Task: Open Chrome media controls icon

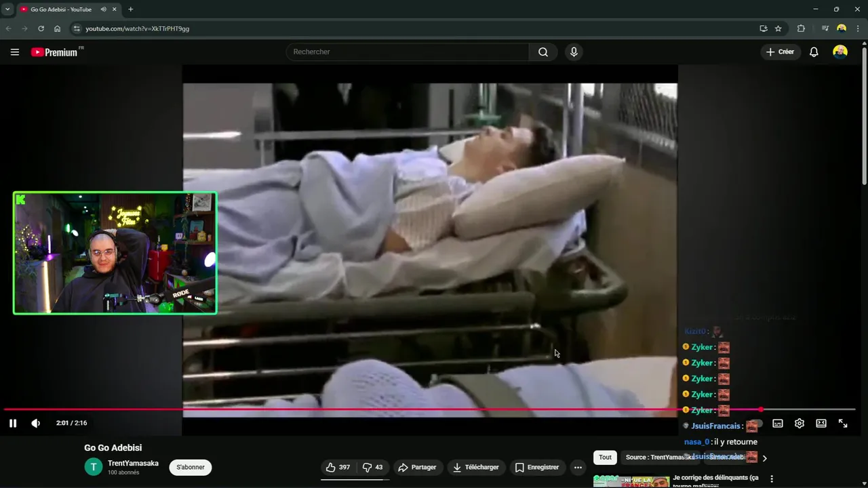Action: pyautogui.click(x=825, y=28)
